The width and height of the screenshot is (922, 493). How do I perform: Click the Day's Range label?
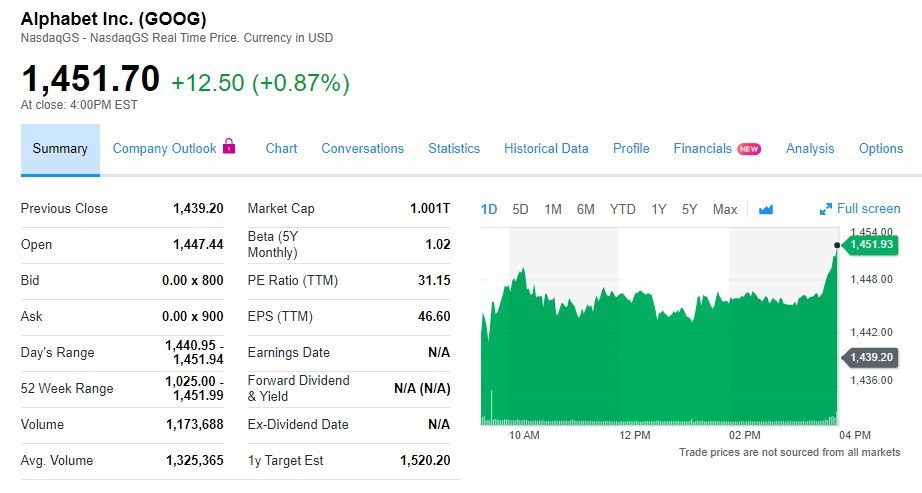[58, 352]
